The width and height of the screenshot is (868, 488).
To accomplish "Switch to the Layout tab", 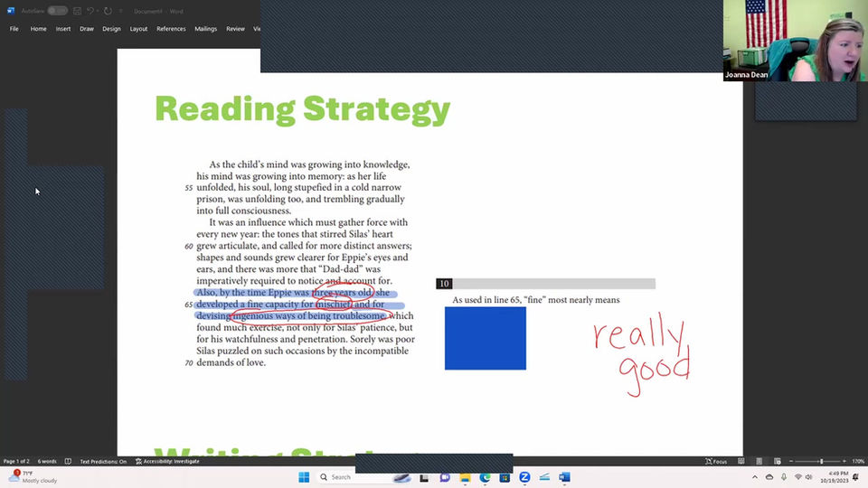I will point(138,29).
